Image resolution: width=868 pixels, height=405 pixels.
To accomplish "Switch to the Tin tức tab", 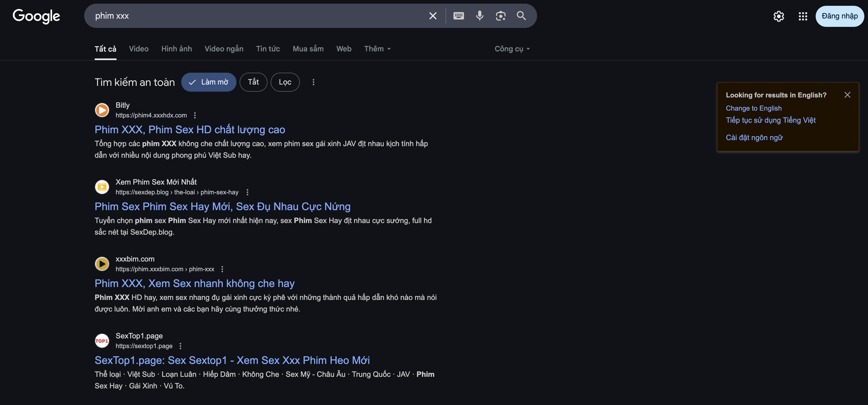I will 268,49.
